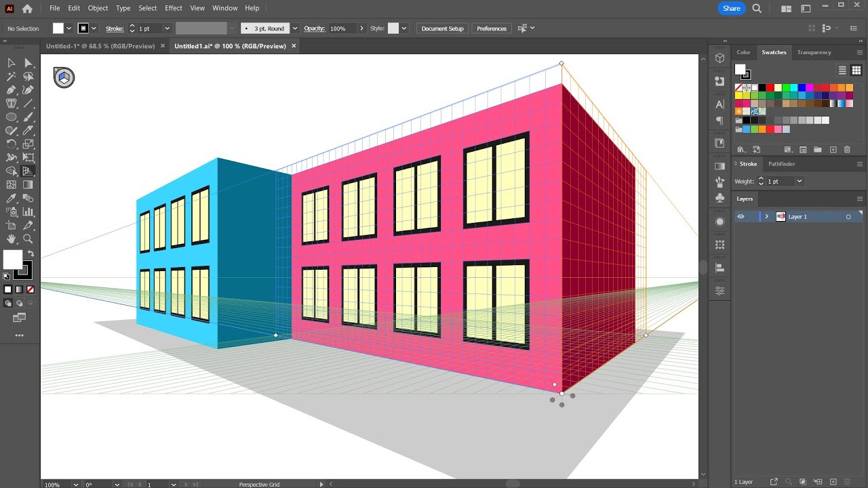868x488 pixels.
Task: Activate the Zoom tool
Action: pyautogui.click(x=28, y=239)
